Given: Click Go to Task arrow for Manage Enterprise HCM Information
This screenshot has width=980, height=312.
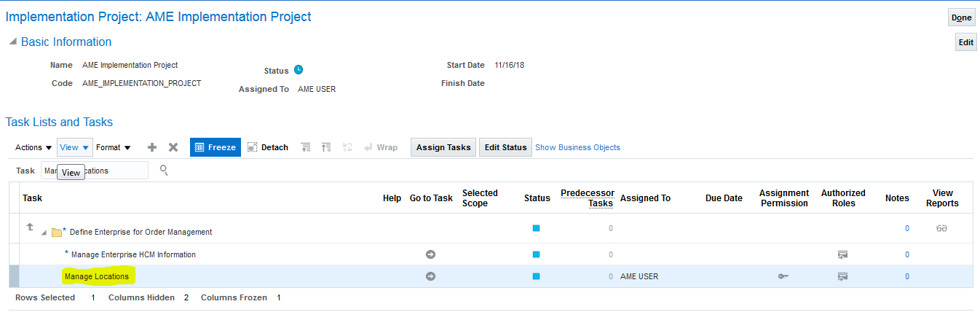Looking at the screenshot, I should pos(430,254).
